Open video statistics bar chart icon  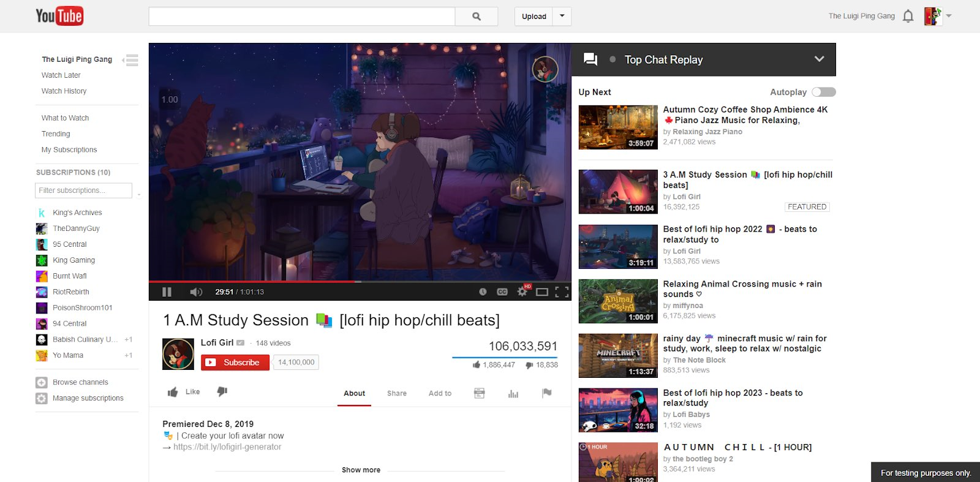[513, 393]
